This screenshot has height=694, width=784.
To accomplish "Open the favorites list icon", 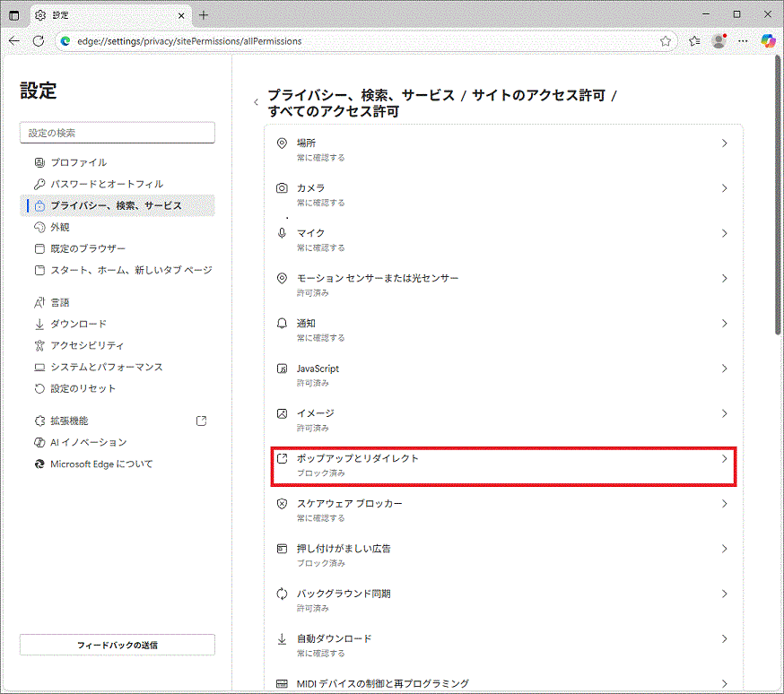I will click(694, 41).
